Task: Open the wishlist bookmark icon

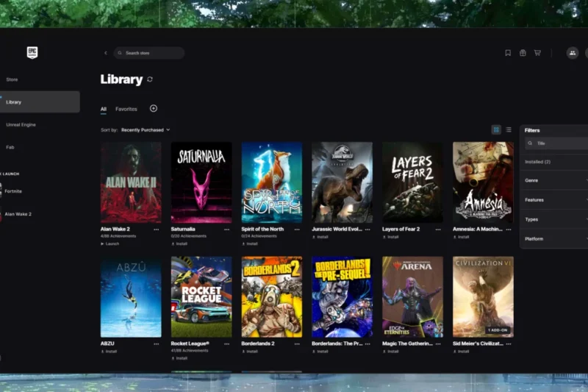Action: click(x=508, y=53)
